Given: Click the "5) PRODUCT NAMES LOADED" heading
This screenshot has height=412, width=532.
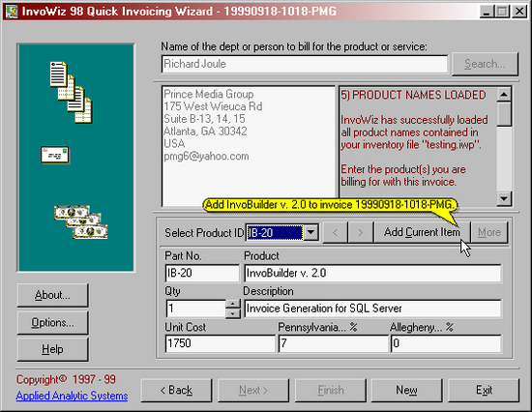Looking at the screenshot, I should pyautogui.click(x=413, y=95).
